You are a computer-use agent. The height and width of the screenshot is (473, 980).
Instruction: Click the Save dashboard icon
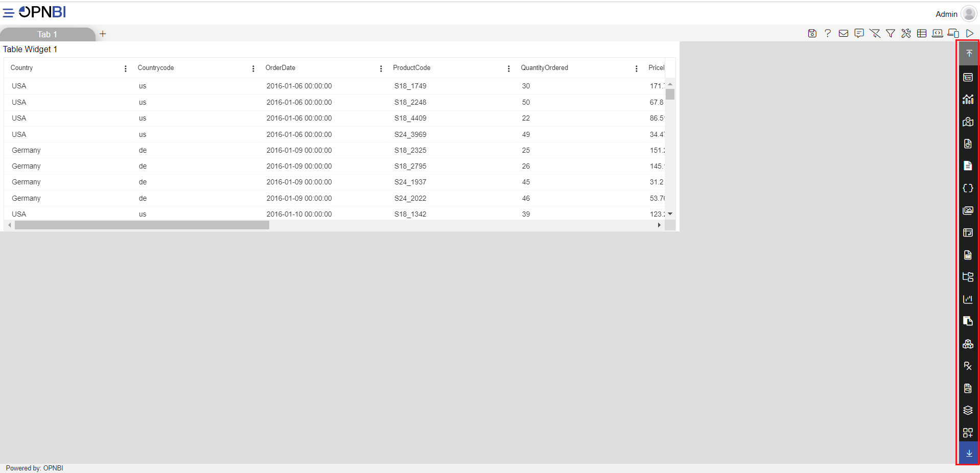(812, 33)
